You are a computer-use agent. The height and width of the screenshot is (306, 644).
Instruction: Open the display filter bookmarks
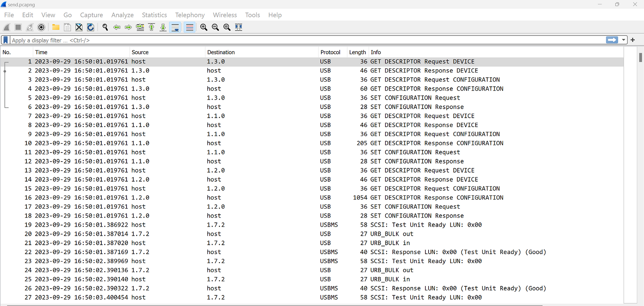(x=5, y=40)
